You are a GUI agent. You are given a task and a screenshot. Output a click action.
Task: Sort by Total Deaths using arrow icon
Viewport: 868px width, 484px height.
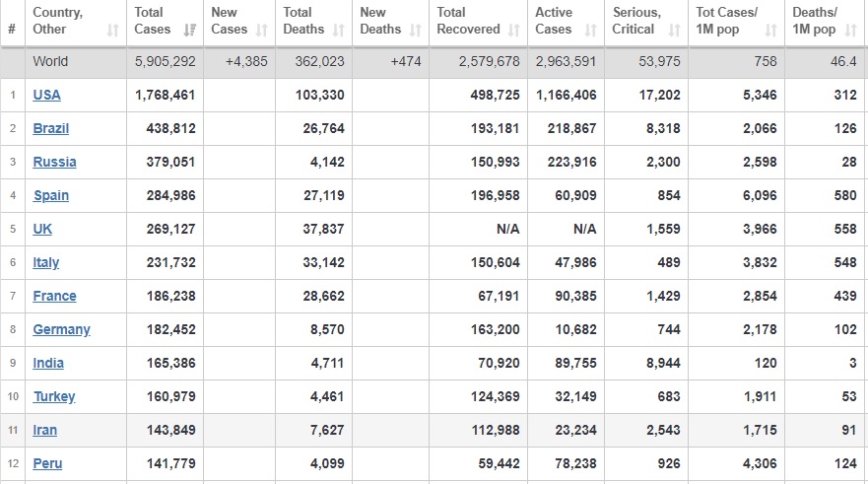click(x=338, y=30)
